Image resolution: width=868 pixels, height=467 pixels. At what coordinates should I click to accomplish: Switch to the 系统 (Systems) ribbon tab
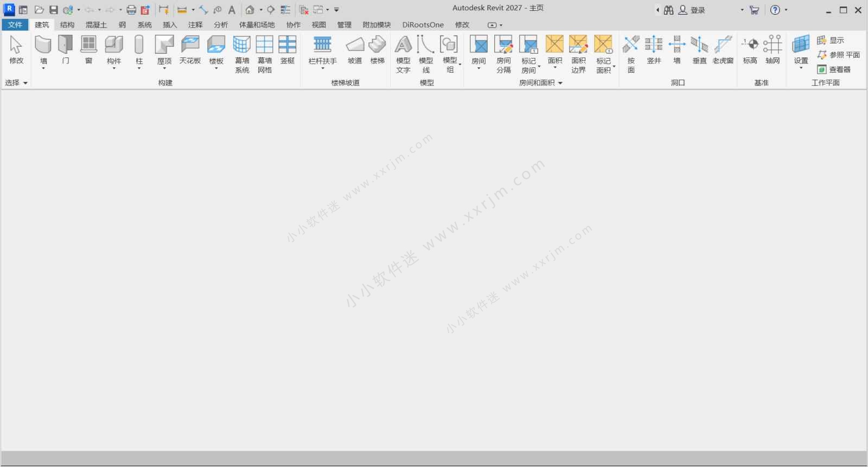[145, 24]
